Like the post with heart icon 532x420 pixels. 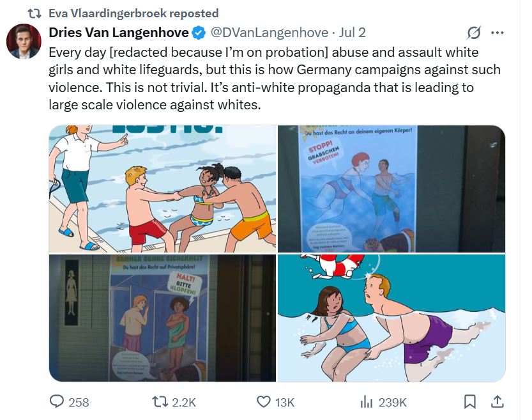(x=264, y=402)
